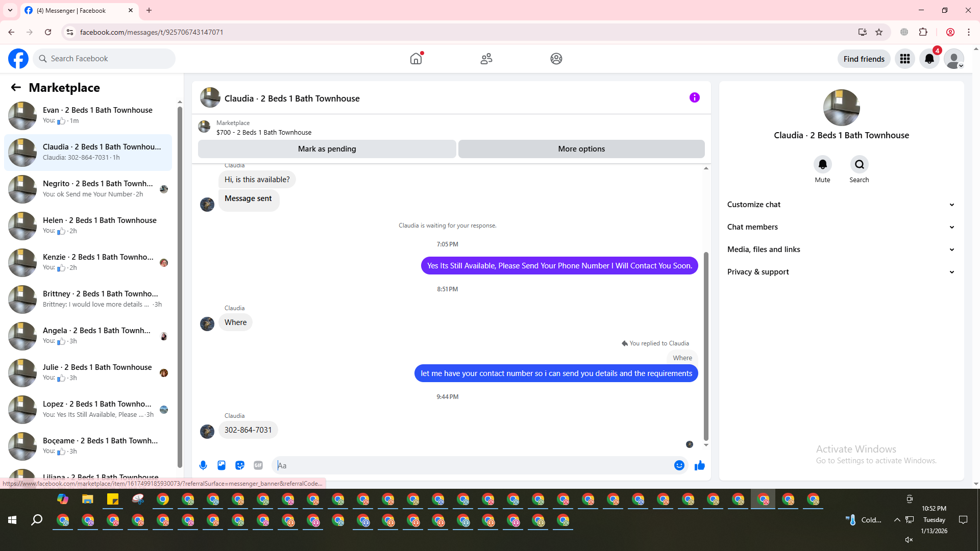Open the GIF picker icon
Viewport: 980px width, 551px height.
coord(258,465)
